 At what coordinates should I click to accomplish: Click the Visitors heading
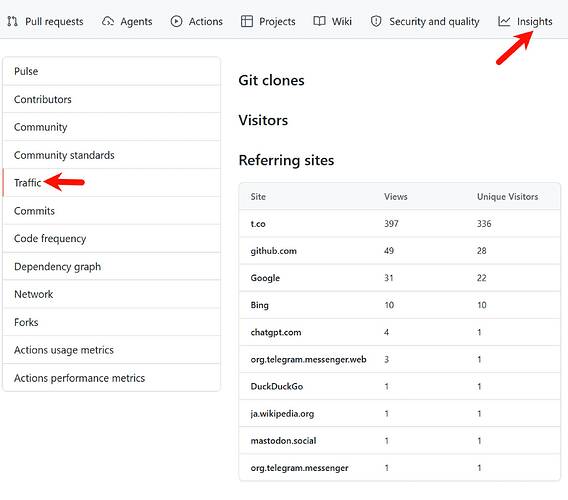tap(263, 120)
